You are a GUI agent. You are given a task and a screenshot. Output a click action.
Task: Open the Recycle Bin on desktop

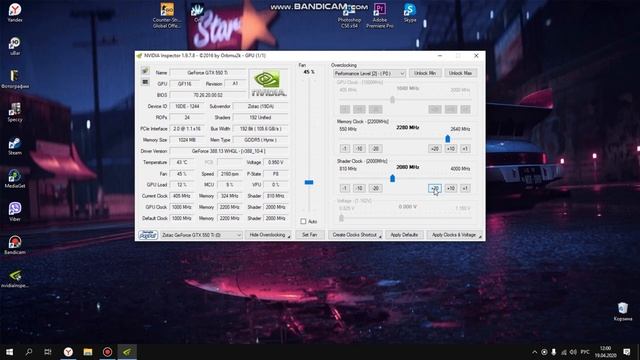click(x=622, y=311)
